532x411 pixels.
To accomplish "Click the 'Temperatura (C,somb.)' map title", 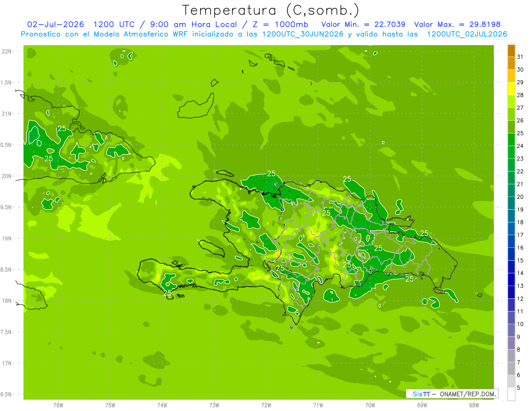I will click(270, 10).
